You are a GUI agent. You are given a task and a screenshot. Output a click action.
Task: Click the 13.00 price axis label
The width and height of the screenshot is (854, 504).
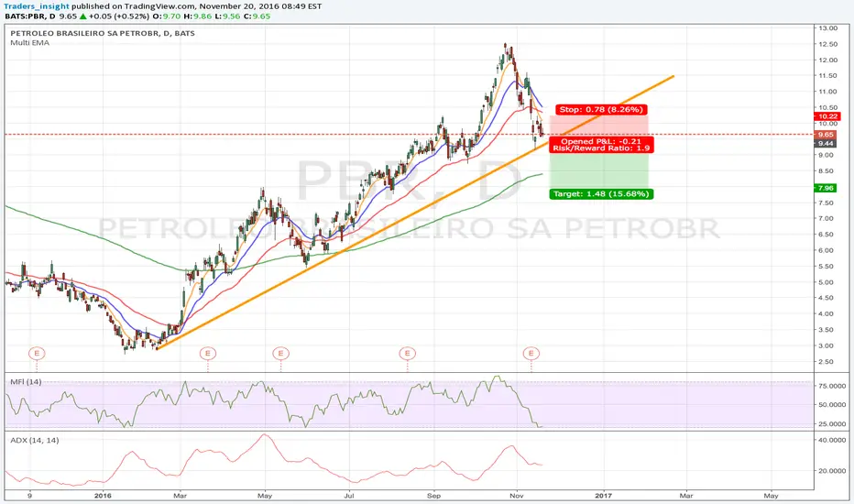(828, 27)
